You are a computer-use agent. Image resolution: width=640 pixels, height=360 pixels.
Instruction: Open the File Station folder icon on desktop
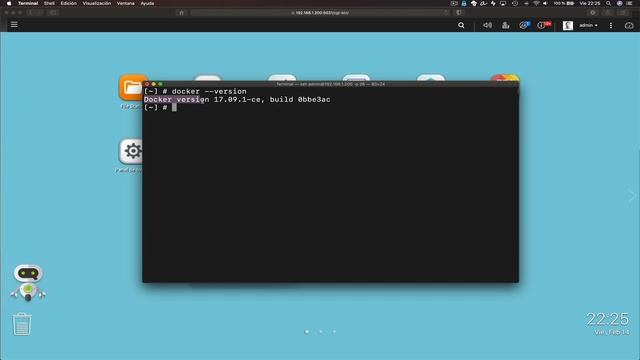pyautogui.click(x=131, y=87)
